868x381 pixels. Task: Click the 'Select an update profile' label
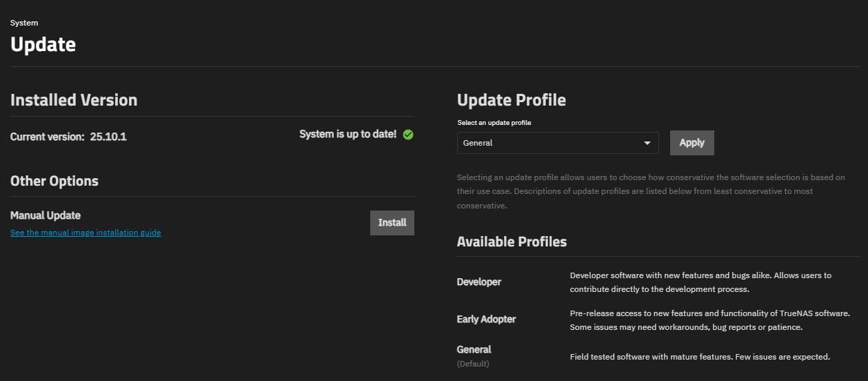click(494, 123)
